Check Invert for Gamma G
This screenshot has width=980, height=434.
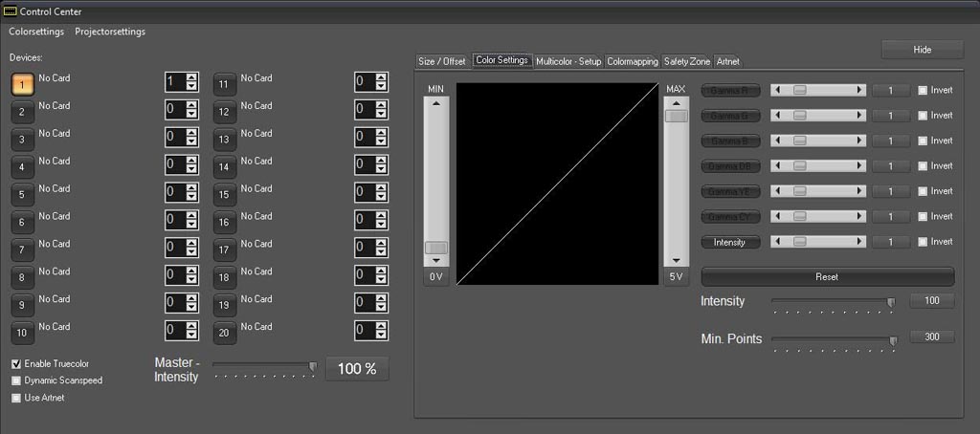coord(923,116)
